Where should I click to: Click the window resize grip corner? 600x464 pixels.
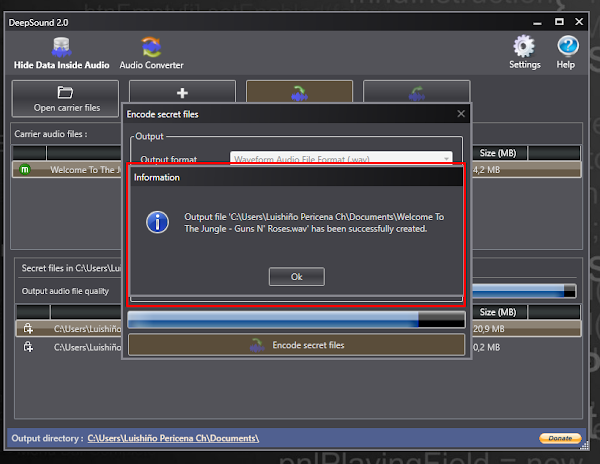click(x=584, y=445)
